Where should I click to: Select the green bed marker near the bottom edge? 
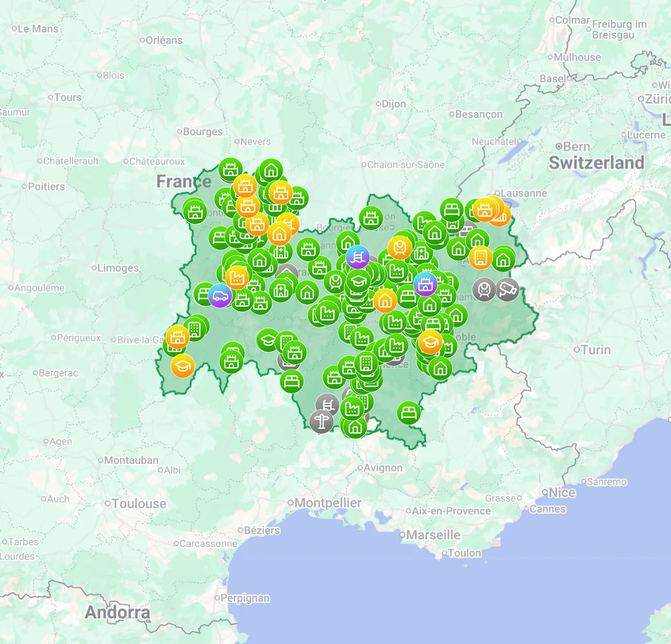coord(409,412)
